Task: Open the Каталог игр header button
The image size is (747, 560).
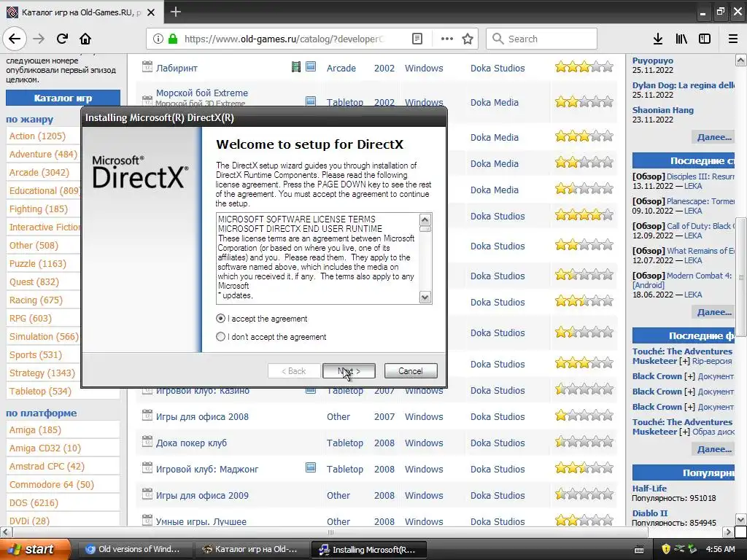Action: coord(63,98)
